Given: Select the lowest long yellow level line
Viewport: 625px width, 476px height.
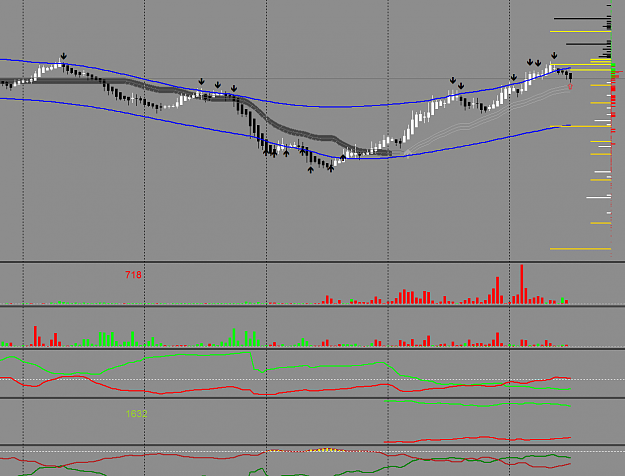Looking at the screenshot, I should [x=580, y=249].
